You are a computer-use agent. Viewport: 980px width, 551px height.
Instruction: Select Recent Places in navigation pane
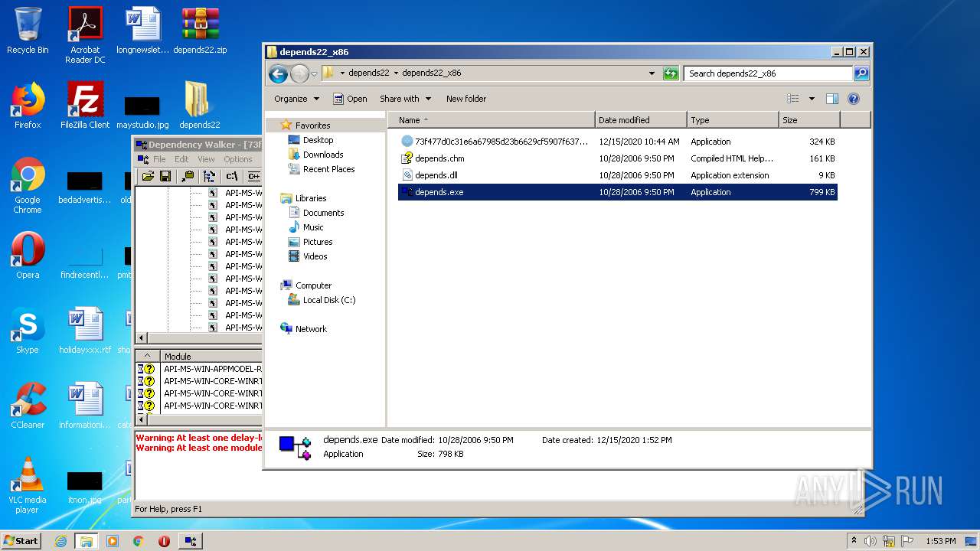[328, 169]
